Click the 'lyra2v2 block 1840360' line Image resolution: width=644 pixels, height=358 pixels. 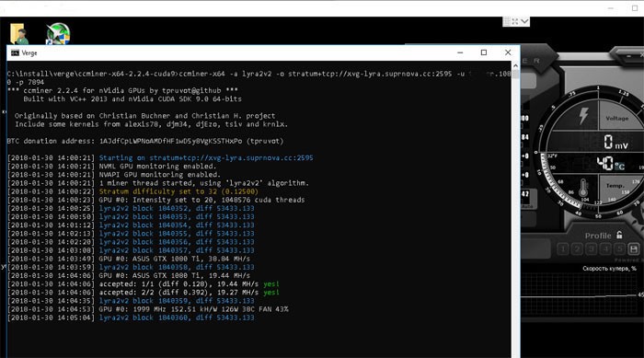click(x=131, y=318)
